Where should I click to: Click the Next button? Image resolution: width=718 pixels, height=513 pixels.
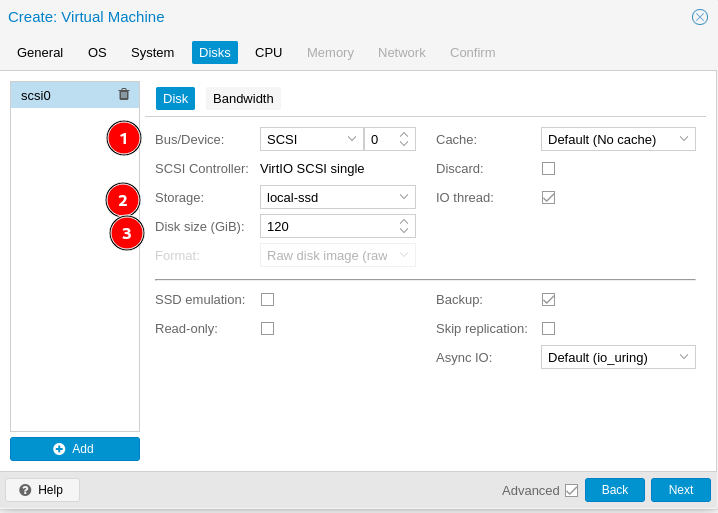point(680,490)
